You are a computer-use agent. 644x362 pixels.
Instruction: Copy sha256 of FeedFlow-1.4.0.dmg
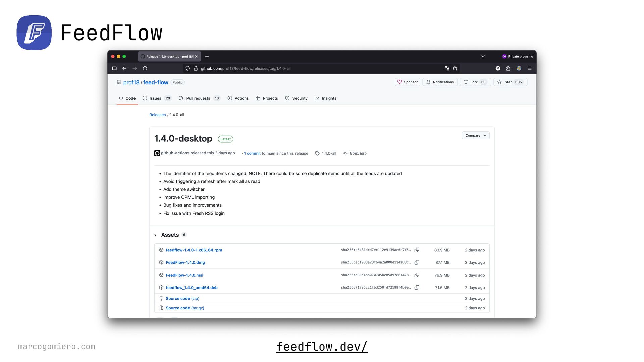point(417,262)
